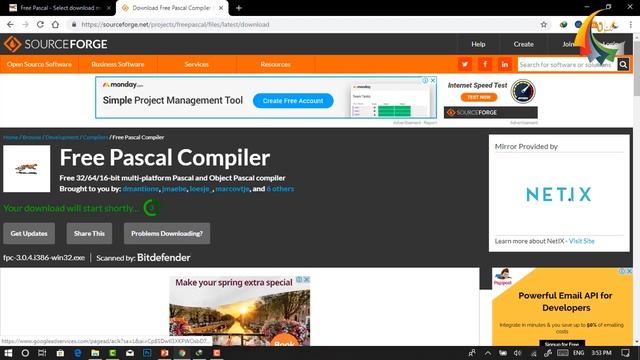This screenshot has height=360, width=640.
Task: Click the Free Pascal project logo
Action: click(27, 169)
